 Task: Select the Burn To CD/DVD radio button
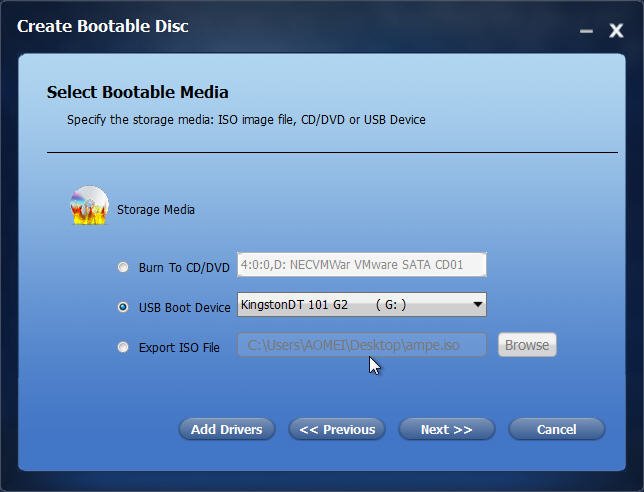pos(123,267)
